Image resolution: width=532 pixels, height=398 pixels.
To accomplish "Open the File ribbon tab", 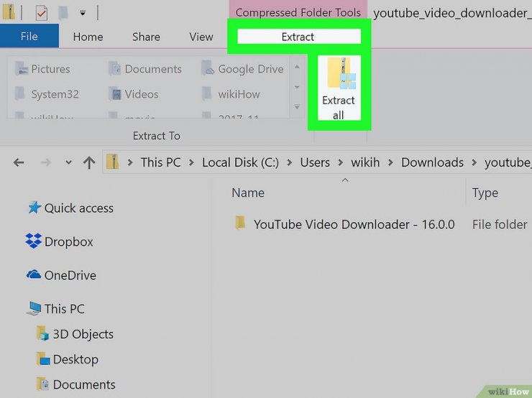I will point(29,36).
